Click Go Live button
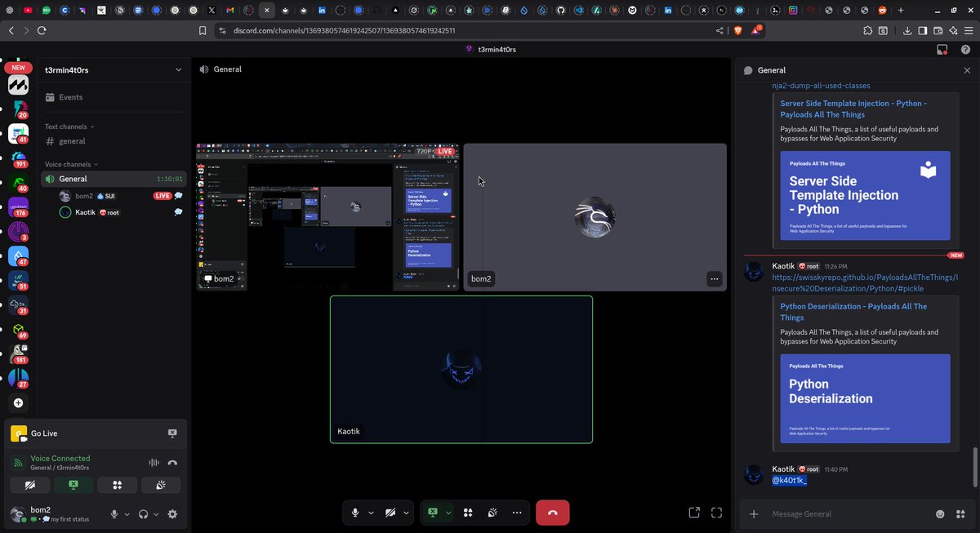This screenshot has width=980, height=533. pos(44,433)
